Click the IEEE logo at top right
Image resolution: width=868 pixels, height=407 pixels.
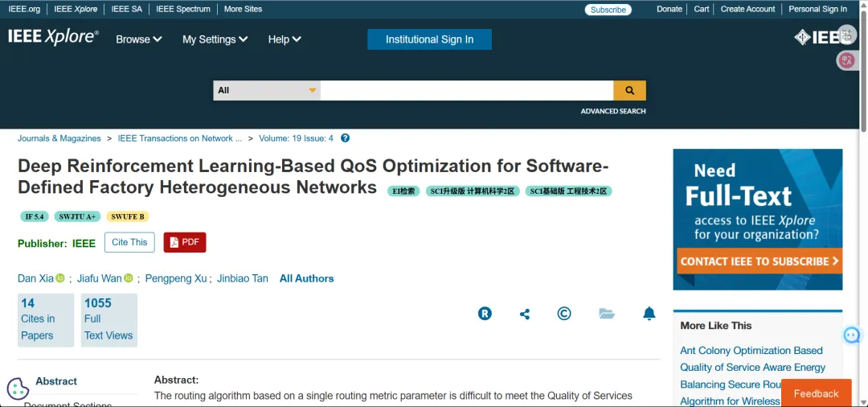pos(816,37)
